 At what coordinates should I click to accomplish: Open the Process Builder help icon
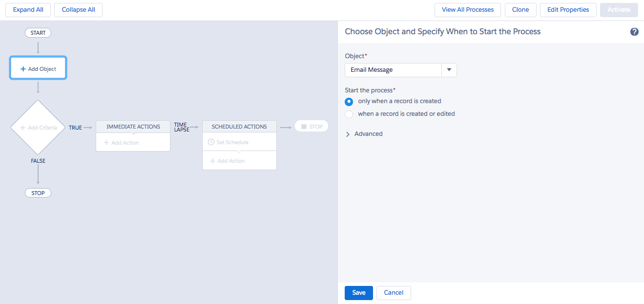(x=634, y=31)
